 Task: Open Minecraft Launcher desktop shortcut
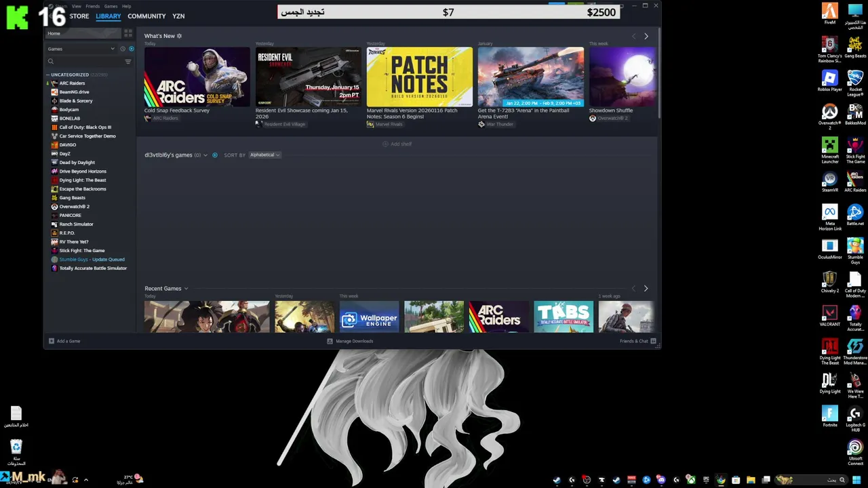(x=830, y=149)
